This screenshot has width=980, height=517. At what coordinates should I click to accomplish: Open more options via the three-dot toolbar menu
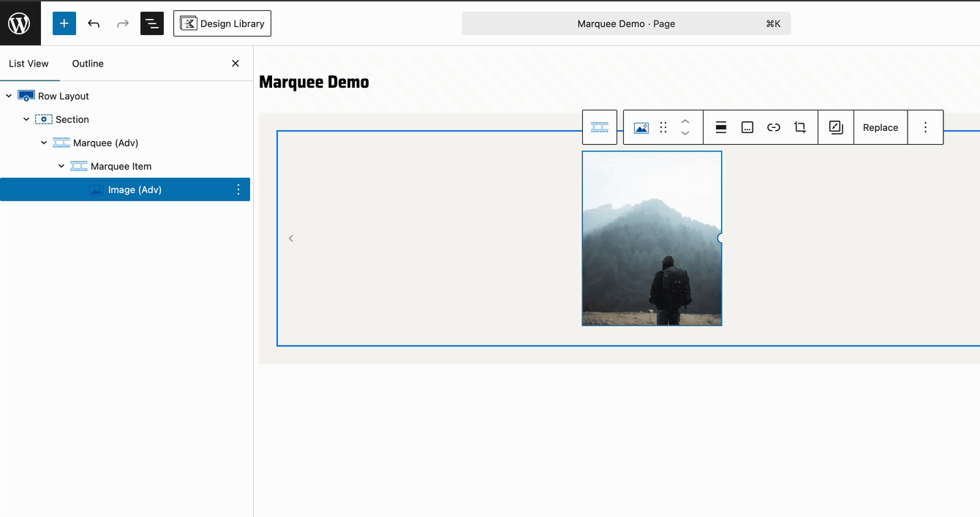coord(925,127)
